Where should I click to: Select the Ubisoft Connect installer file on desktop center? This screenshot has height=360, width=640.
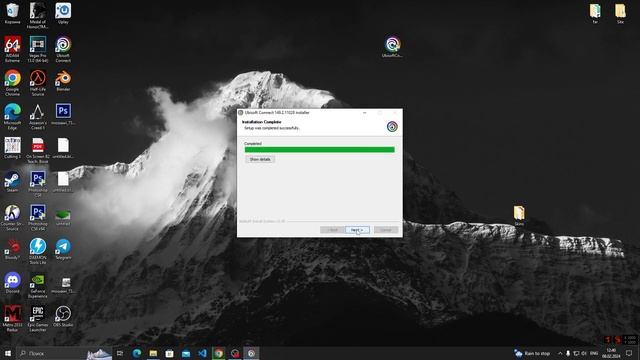(x=392, y=47)
